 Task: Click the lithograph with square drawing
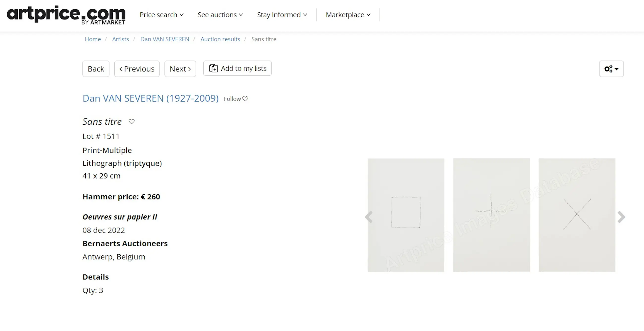[406, 215]
